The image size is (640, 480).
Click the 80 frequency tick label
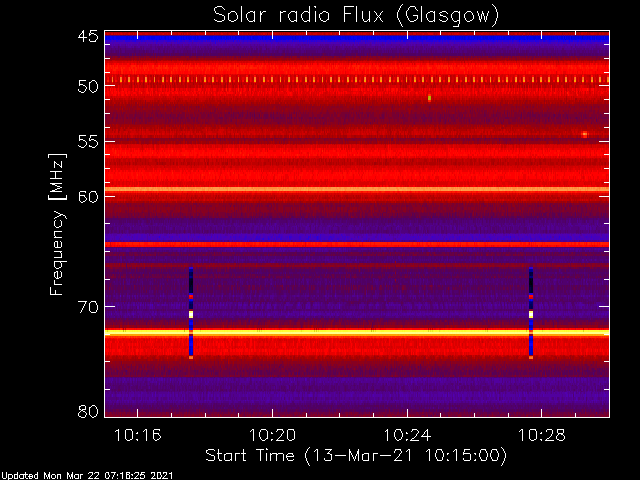point(88,411)
